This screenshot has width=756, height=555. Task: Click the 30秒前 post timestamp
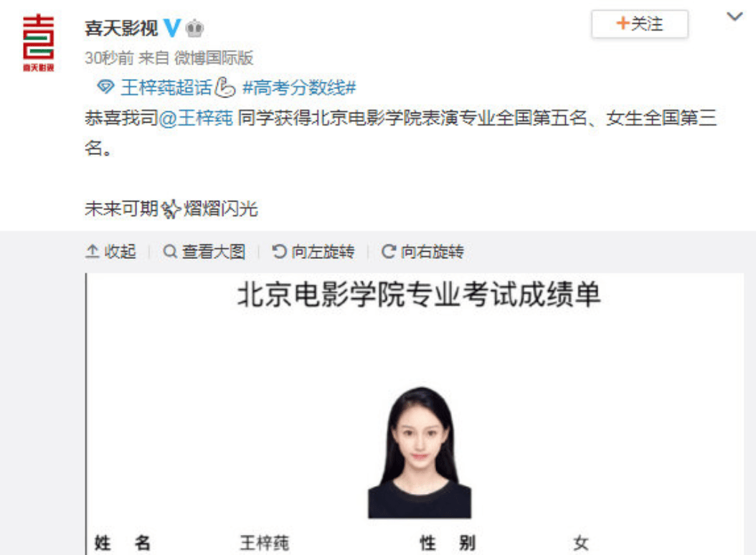pyautogui.click(x=110, y=58)
